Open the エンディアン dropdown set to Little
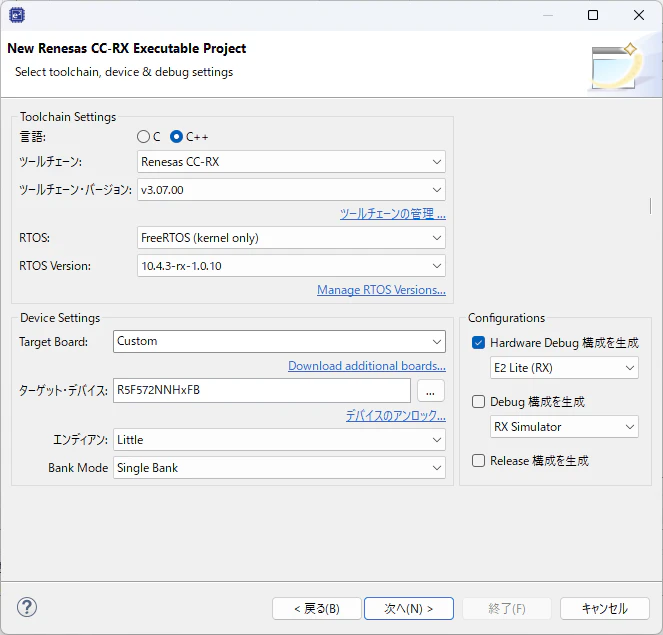The image size is (663, 635). point(279,440)
